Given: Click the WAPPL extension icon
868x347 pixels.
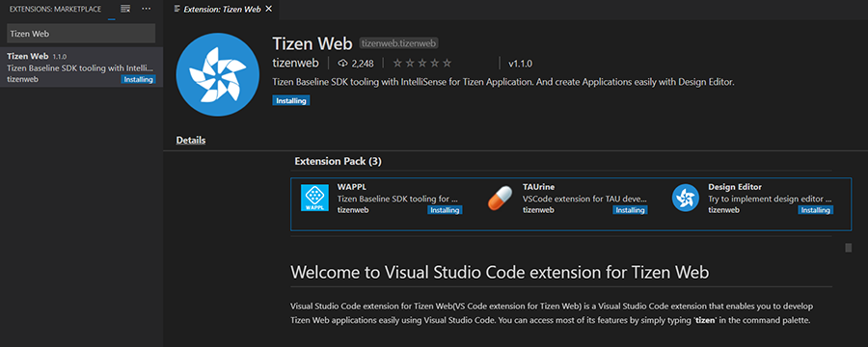Looking at the screenshot, I should coord(315,199).
